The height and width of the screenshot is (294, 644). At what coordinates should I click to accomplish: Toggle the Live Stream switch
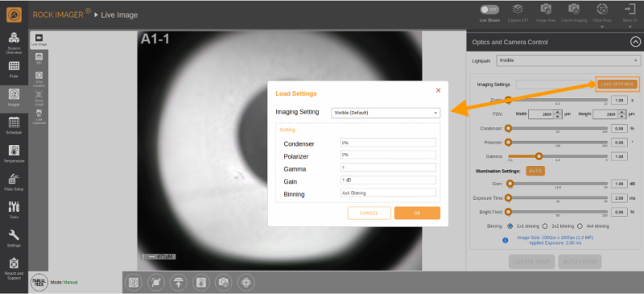489,10
